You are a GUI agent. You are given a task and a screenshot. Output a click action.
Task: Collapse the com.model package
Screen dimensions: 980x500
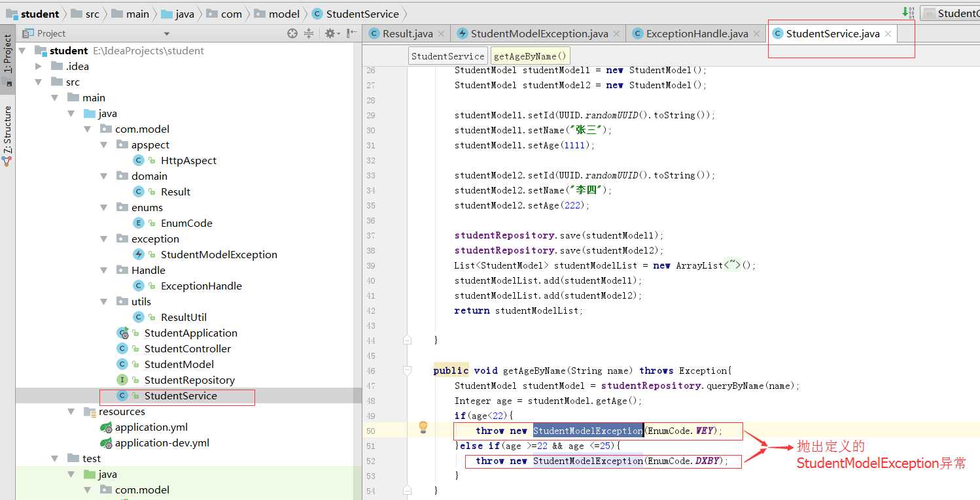click(x=88, y=129)
